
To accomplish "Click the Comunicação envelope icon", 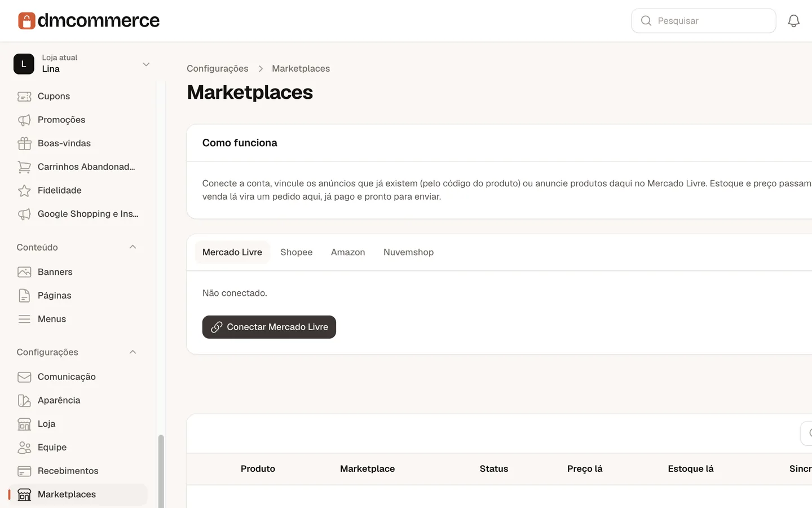I will (x=24, y=377).
